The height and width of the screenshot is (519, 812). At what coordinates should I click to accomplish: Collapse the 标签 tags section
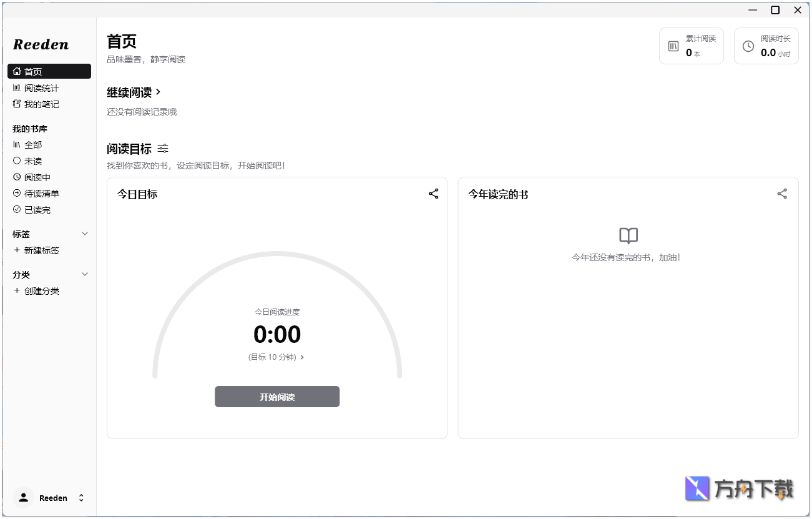85,234
